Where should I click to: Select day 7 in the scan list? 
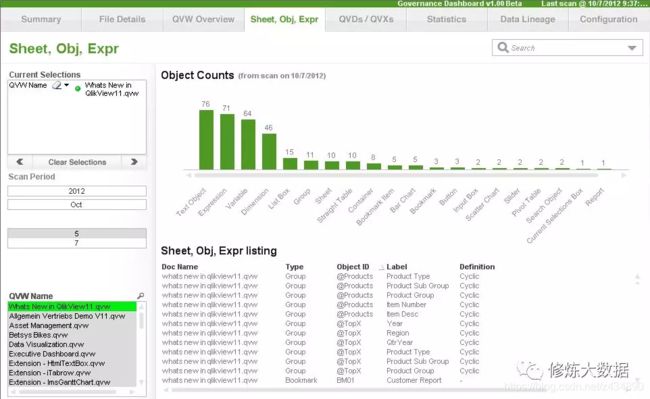[x=77, y=243]
